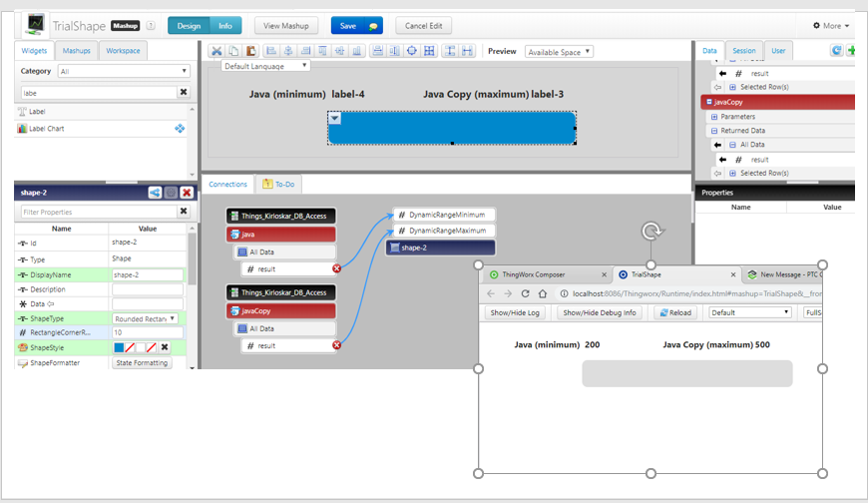Viewport: 868px width, 503px height.
Task: Click the ThingWorx Composer browser tab
Action: (x=547, y=274)
